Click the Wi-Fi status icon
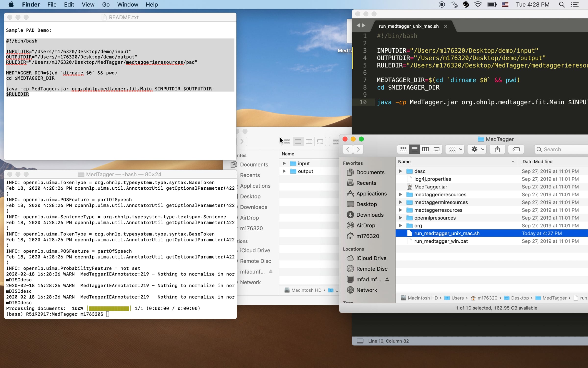588x368 pixels. pos(478,4)
